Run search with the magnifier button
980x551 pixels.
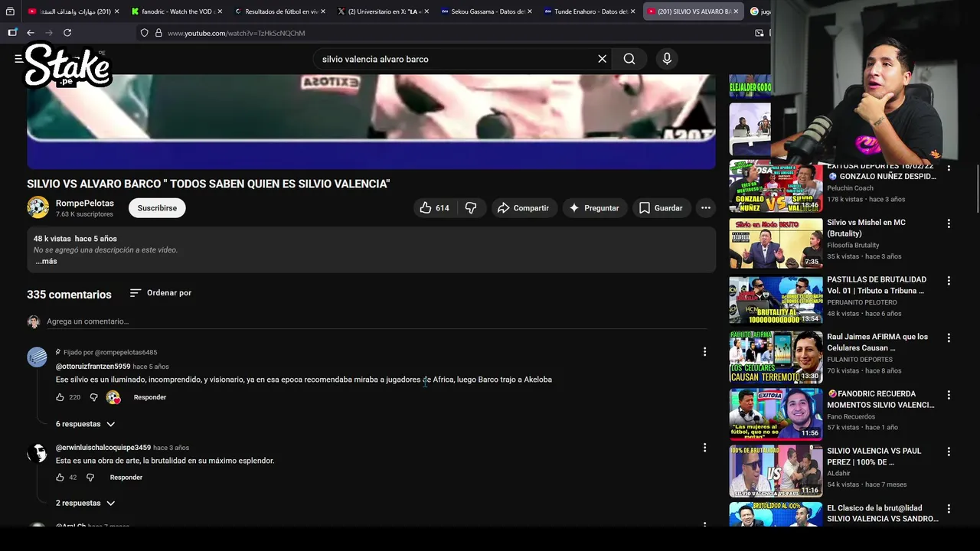coord(629,59)
